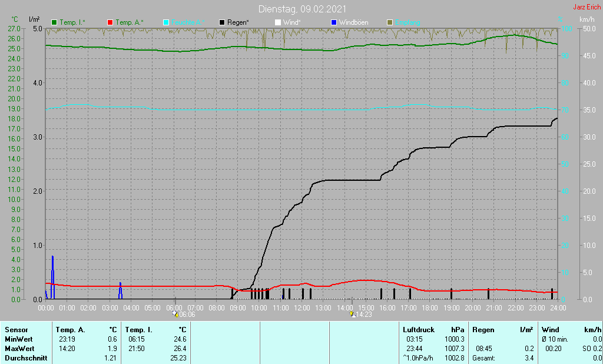Click the l/m² axis unit label
603x364 pixels.
click(x=34, y=20)
